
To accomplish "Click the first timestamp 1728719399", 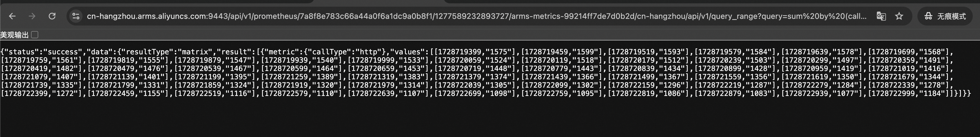I will (x=458, y=52).
